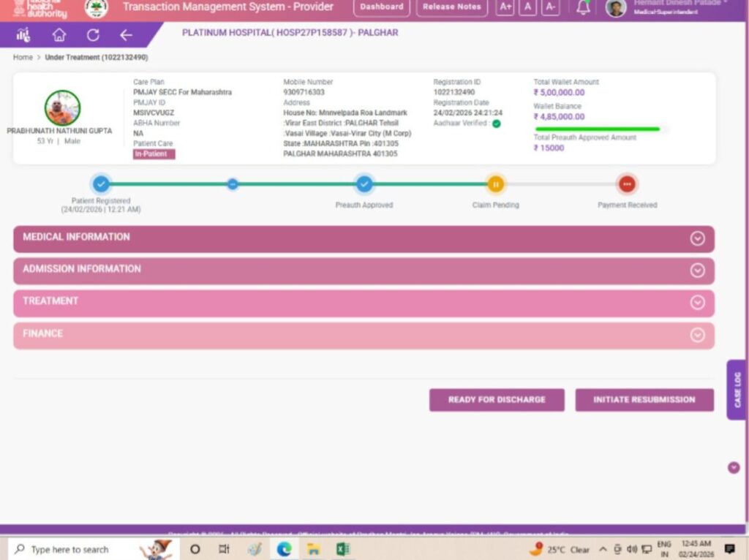749x560 pixels.
Task: Expand the Admission Information section
Action: click(x=697, y=270)
